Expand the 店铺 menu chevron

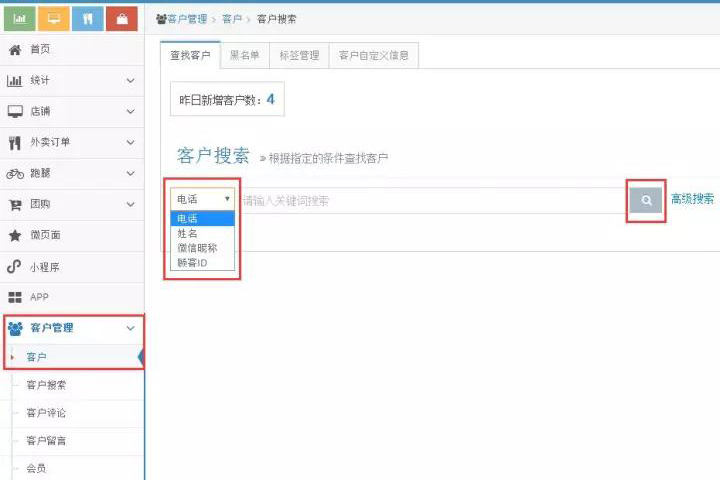tap(130, 112)
